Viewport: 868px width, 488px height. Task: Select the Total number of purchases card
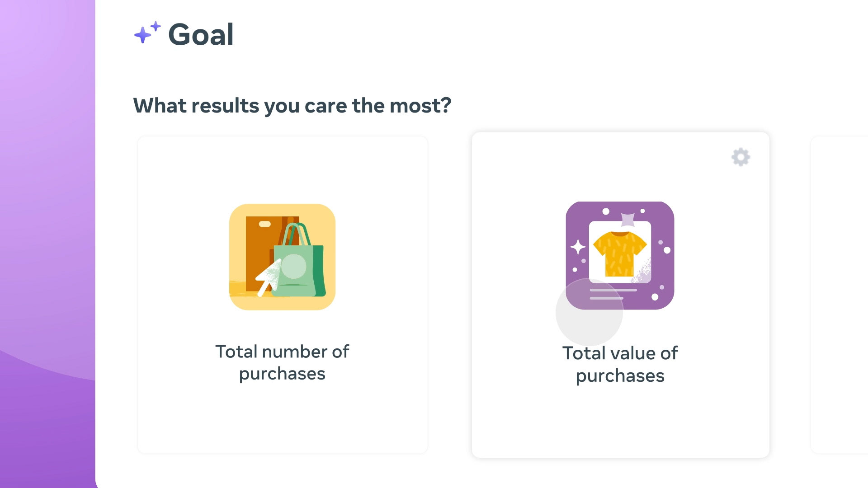click(x=283, y=295)
